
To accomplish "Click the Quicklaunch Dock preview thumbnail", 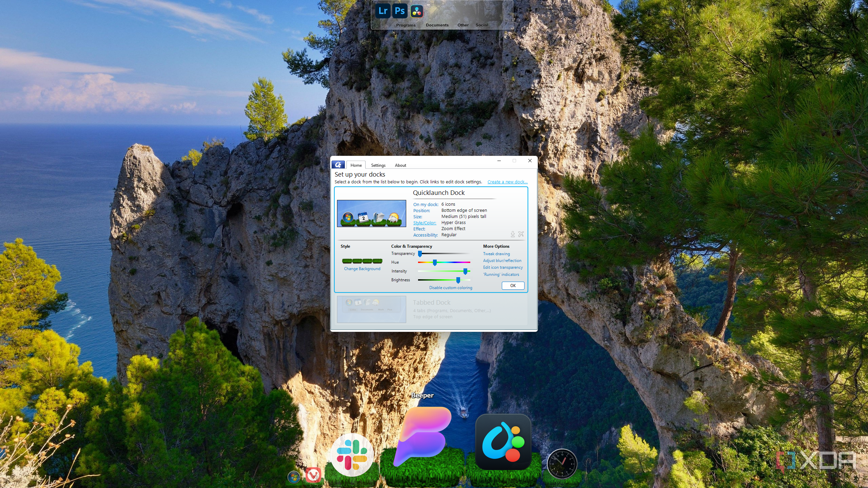I will (372, 213).
